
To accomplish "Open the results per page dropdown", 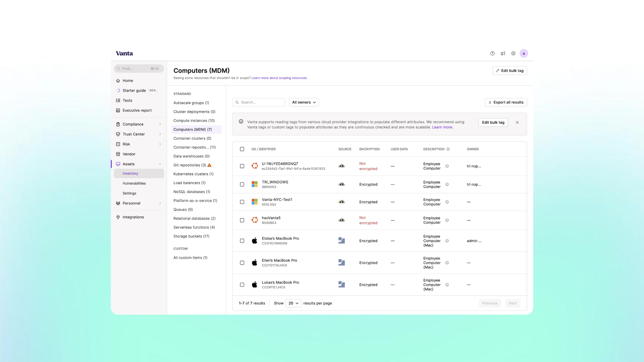I will 293,303.
